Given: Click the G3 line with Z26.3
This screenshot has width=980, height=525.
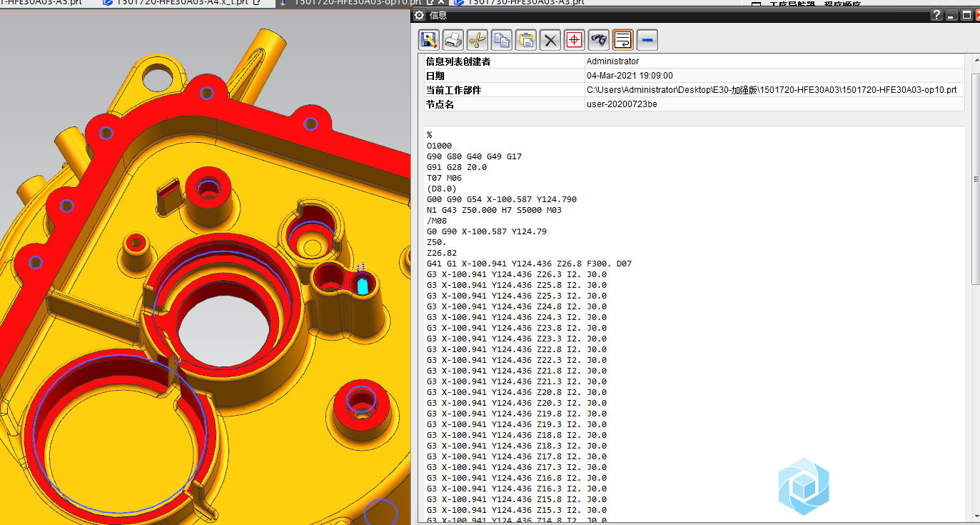Looking at the screenshot, I should (x=517, y=274).
